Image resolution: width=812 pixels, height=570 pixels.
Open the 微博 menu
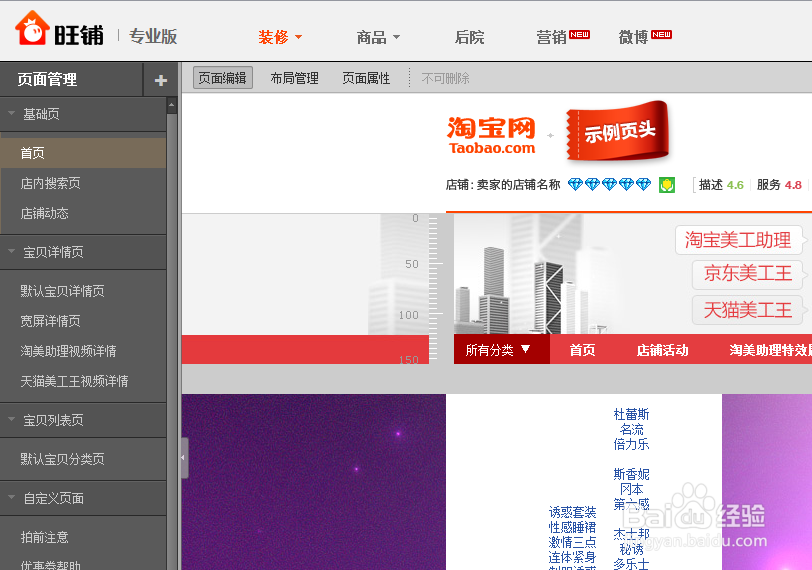(633, 37)
